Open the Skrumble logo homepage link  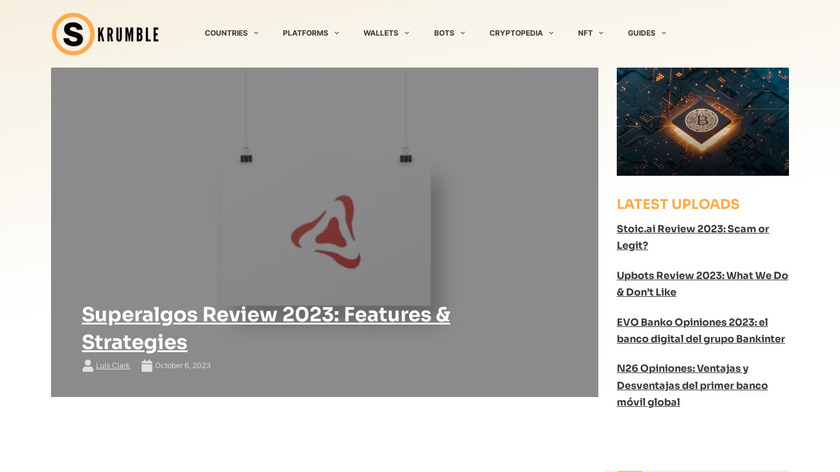click(x=106, y=34)
